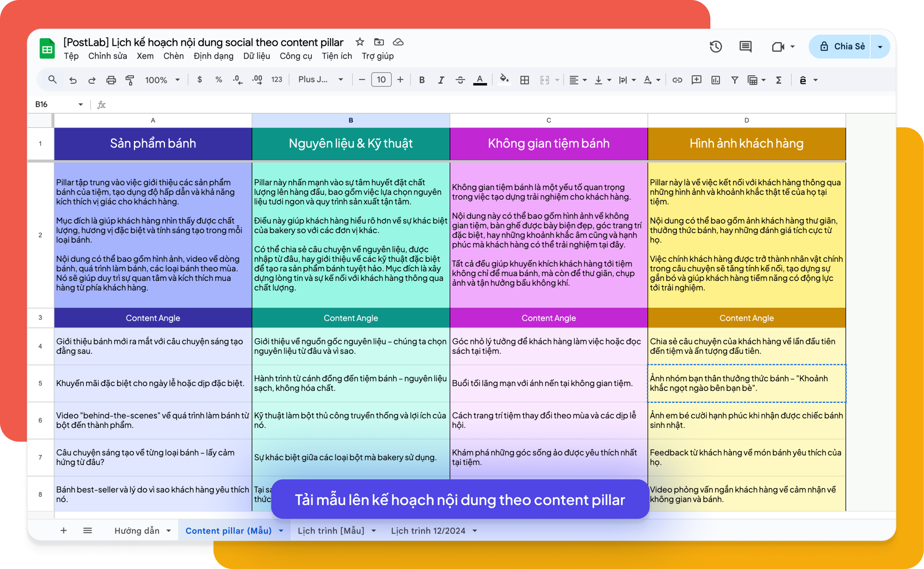Click the Undo arrow in toolbar
The width and height of the screenshot is (924, 569).
tap(73, 80)
